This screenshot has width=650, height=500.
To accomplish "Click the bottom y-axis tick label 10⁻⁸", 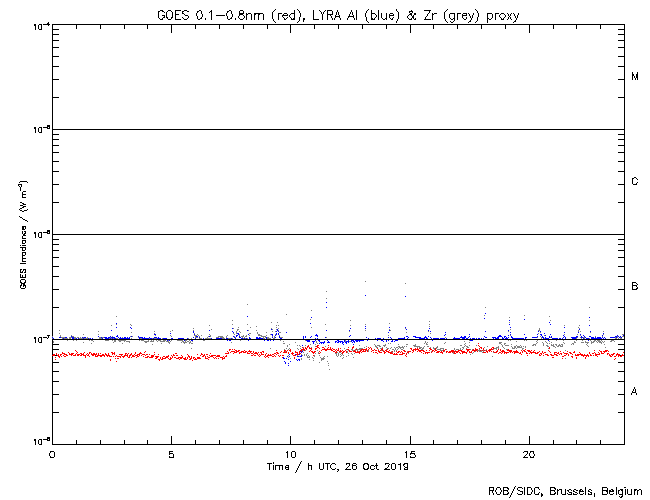I will [x=40, y=441].
